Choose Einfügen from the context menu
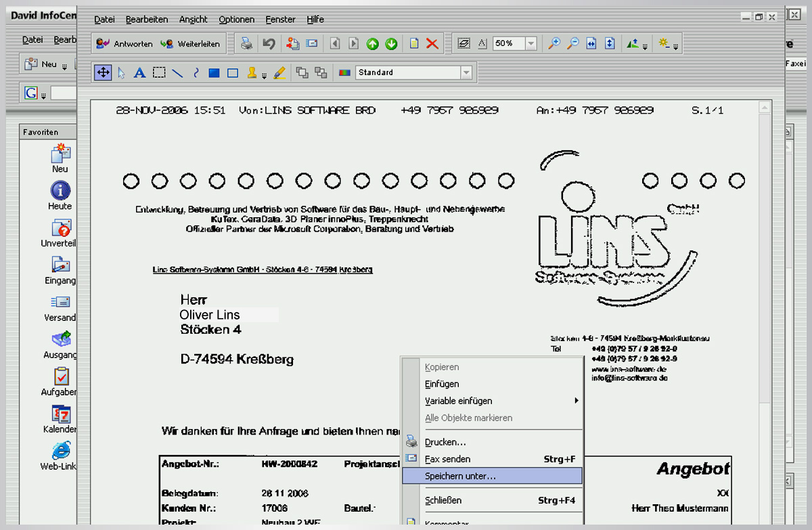812x530 pixels. pyautogui.click(x=492, y=384)
